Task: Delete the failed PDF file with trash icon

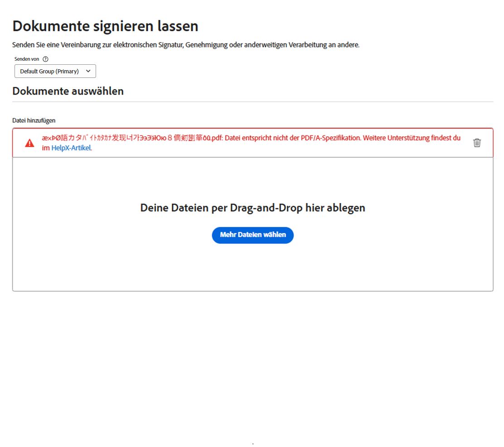Action: pos(477,143)
